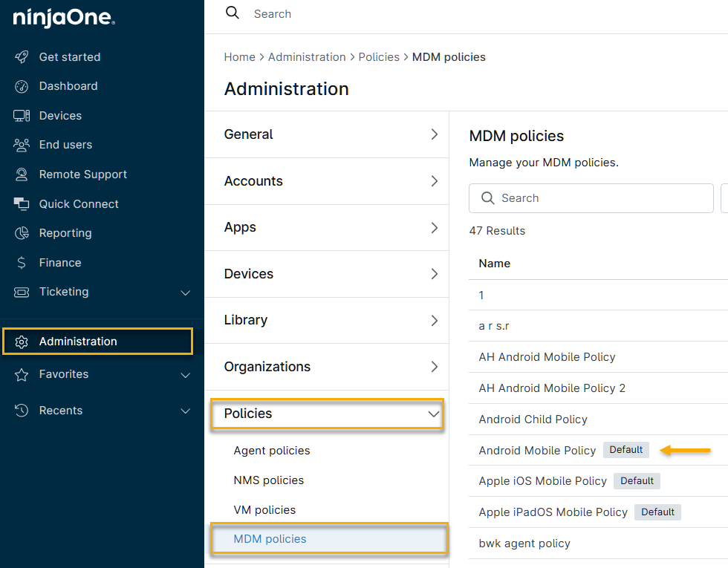Collapse the Policies section chevron
This screenshot has height=568, width=728.
tap(434, 414)
